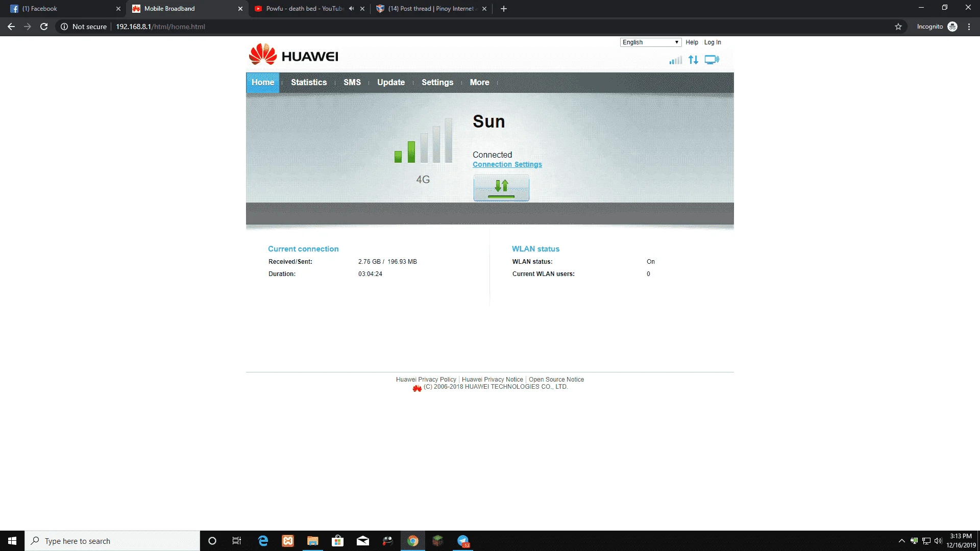Open Huawei Privacy Notice link
Image resolution: width=980 pixels, height=551 pixels.
tap(493, 380)
